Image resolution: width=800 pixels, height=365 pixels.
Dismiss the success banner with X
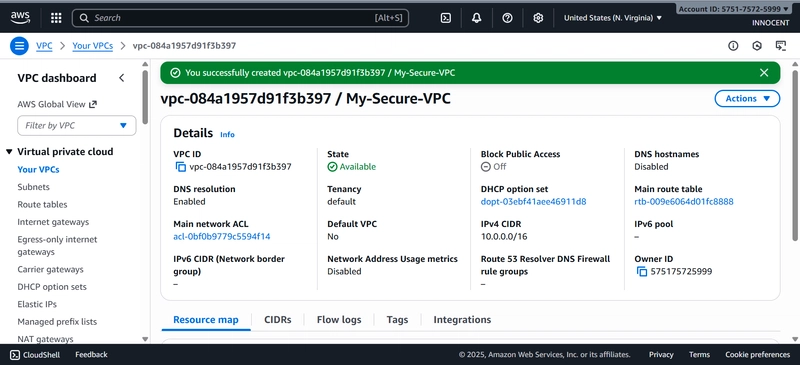pyautogui.click(x=764, y=72)
